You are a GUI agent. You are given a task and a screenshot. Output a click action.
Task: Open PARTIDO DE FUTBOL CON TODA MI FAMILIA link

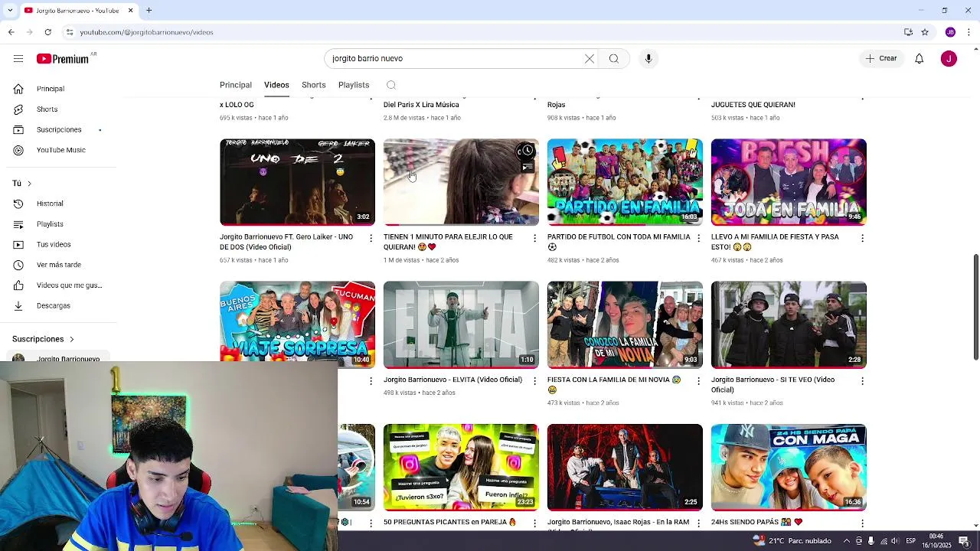[619, 242]
